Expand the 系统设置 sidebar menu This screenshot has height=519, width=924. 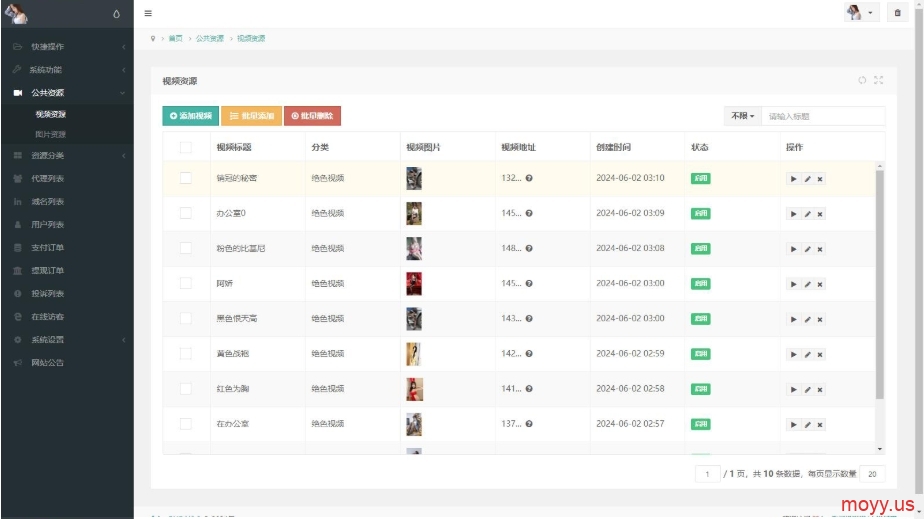(66, 340)
